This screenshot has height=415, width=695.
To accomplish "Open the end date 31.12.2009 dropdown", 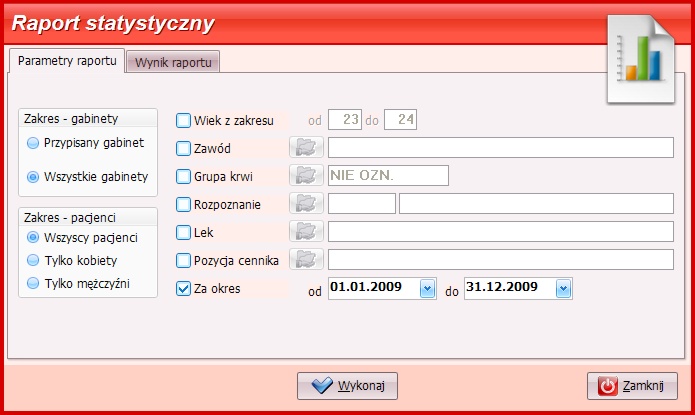I will [563, 289].
